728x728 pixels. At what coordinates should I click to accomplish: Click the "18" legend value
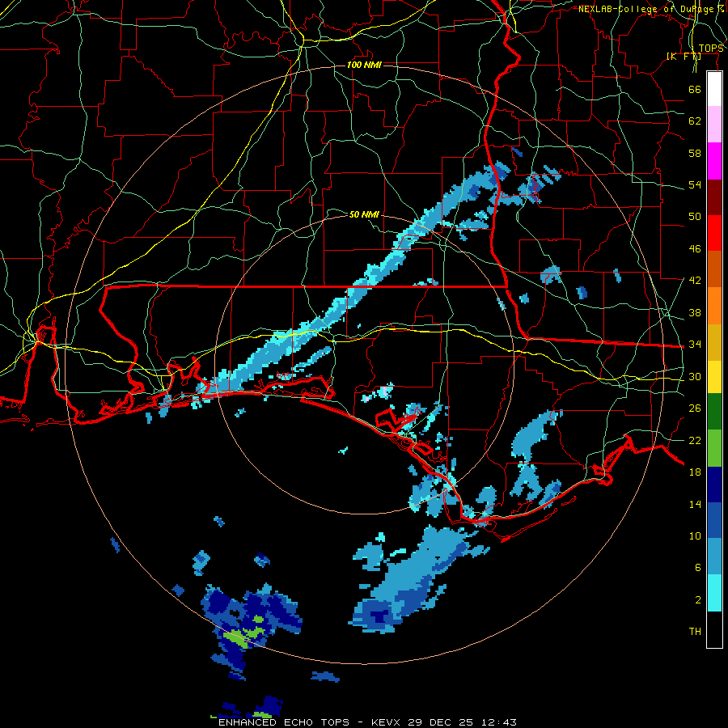[695, 472]
